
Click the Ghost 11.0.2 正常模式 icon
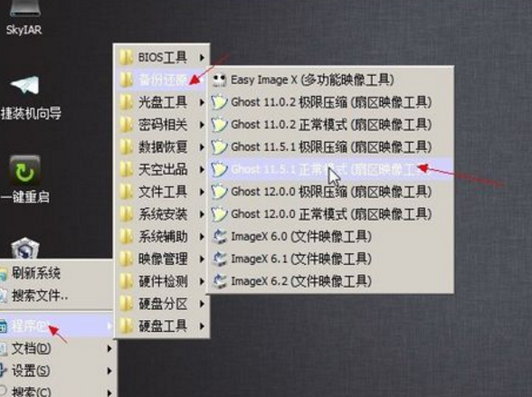point(219,125)
